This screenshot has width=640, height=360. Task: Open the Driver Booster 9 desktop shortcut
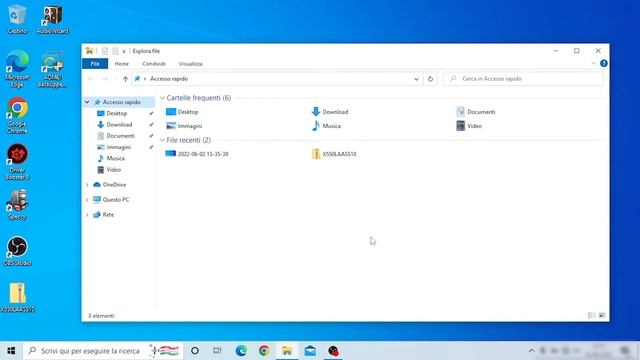17,162
